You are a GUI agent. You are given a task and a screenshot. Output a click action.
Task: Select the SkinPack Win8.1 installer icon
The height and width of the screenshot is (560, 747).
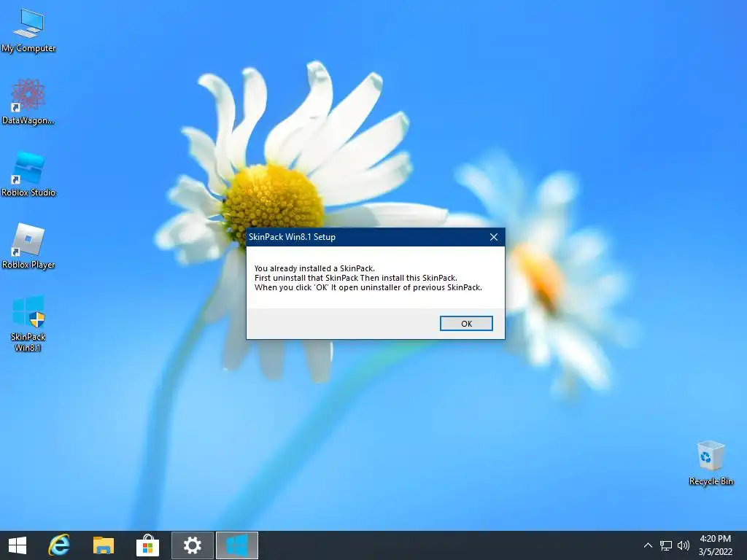coord(28,323)
